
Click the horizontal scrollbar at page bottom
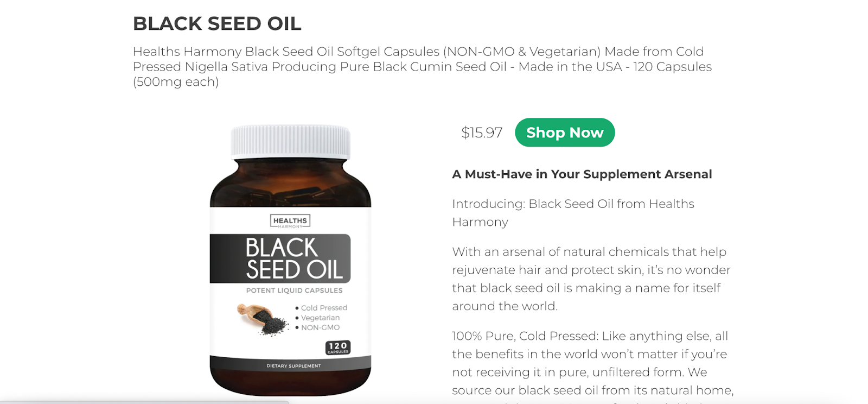(144, 402)
